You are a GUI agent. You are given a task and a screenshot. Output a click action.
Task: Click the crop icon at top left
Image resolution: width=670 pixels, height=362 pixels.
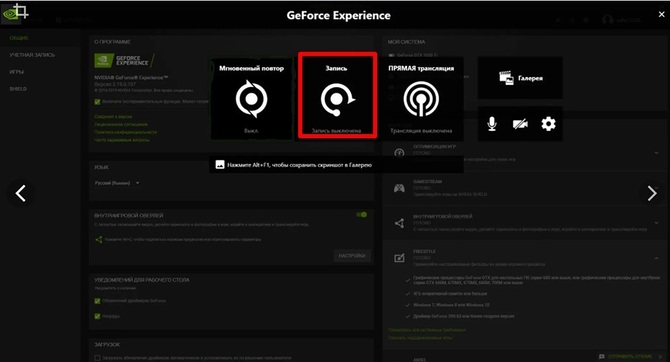pyautogui.click(x=21, y=11)
